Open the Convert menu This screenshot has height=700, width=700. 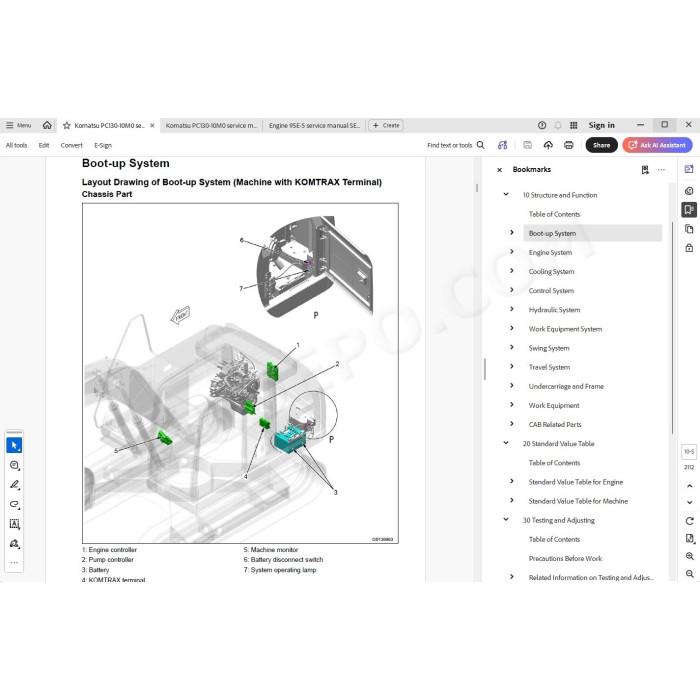pyautogui.click(x=71, y=145)
